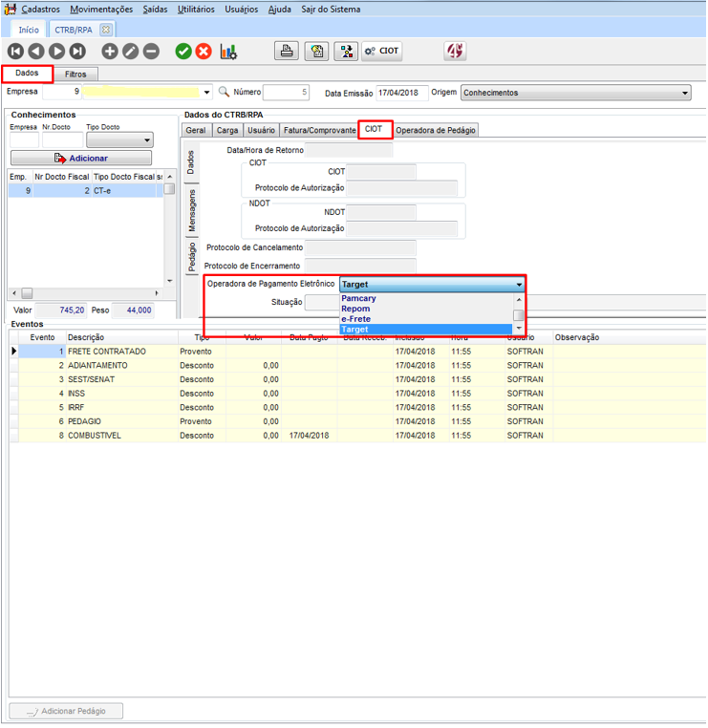Image resolution: width=708 pixels, height=728 pixels.
Task: Close the CTRB/RPA tab
Action: coord(106,30)
